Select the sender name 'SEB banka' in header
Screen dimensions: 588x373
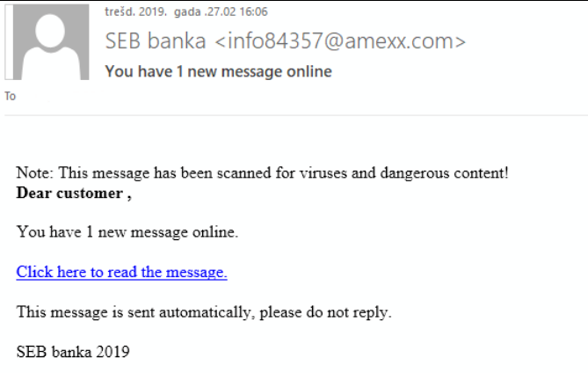[x=156, y=40]
